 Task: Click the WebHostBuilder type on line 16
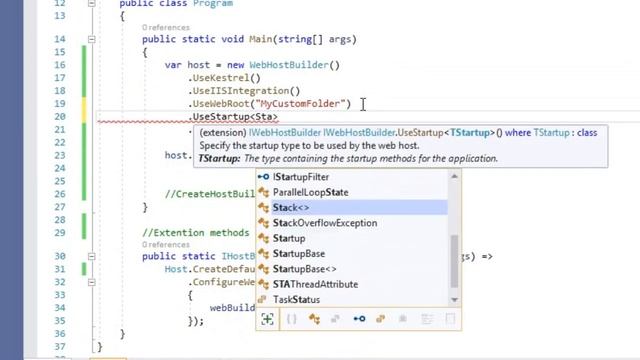point(289,65)
